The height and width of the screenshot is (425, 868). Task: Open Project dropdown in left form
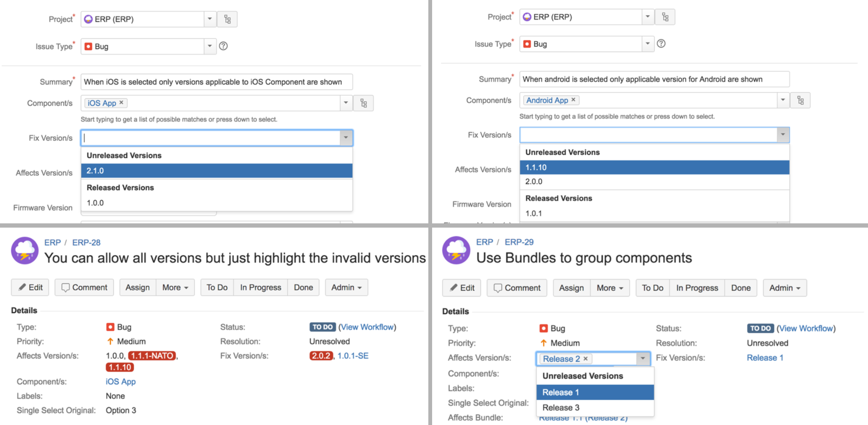click(x=210, y=19)
